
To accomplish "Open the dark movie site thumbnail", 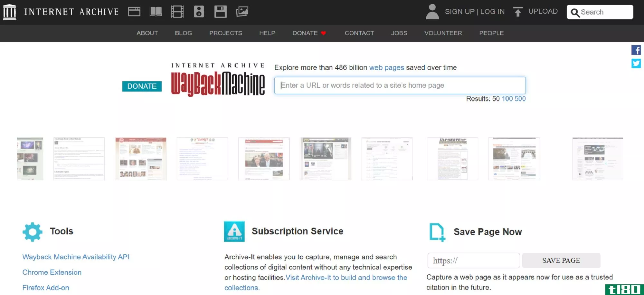I will 326,159.
